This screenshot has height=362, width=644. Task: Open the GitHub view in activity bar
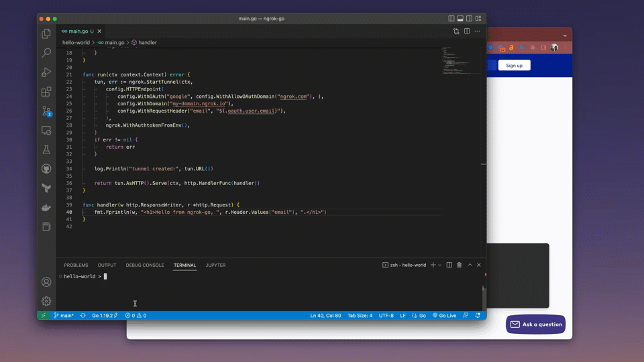(46, 169)
